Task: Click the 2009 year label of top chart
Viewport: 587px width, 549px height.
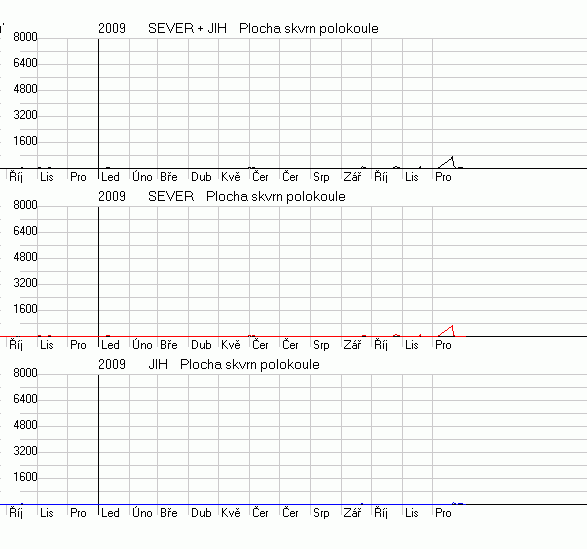Action: tap(112, 28)
